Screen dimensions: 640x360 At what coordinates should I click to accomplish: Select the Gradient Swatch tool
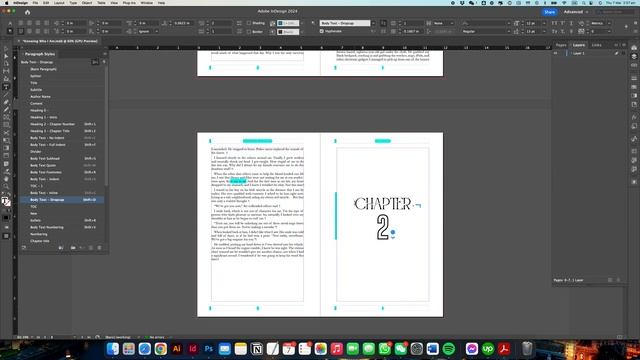coord(6,148)
